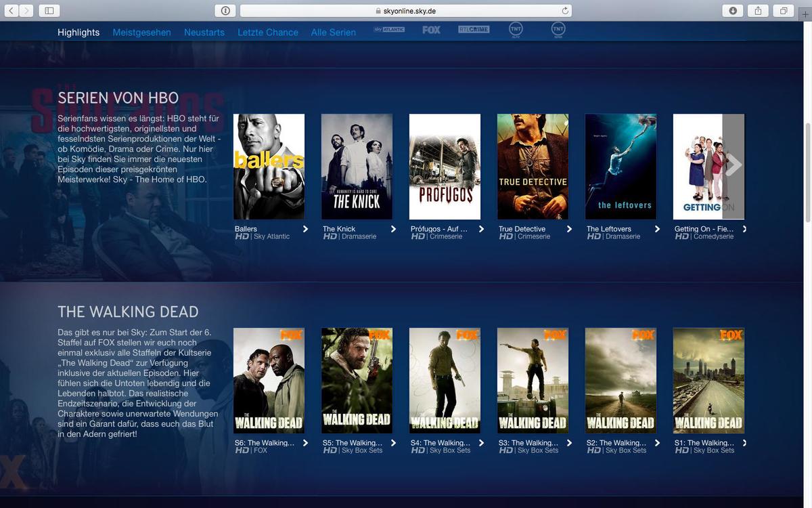The width and height of the screenshot is (812, 508).
Task: Expand details arrow next to True Detective
Action: pos(569,229)
